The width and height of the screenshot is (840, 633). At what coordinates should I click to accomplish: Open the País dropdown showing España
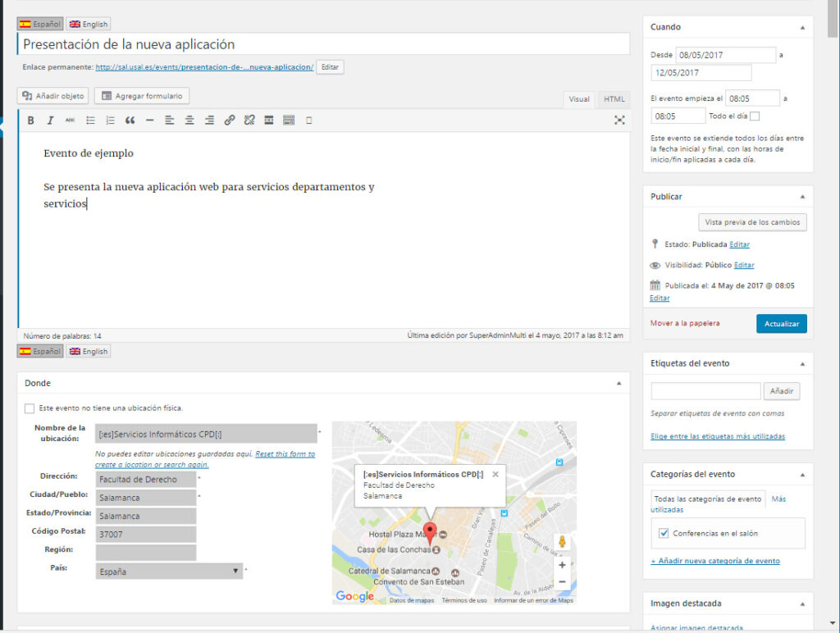tap(169, 572)
